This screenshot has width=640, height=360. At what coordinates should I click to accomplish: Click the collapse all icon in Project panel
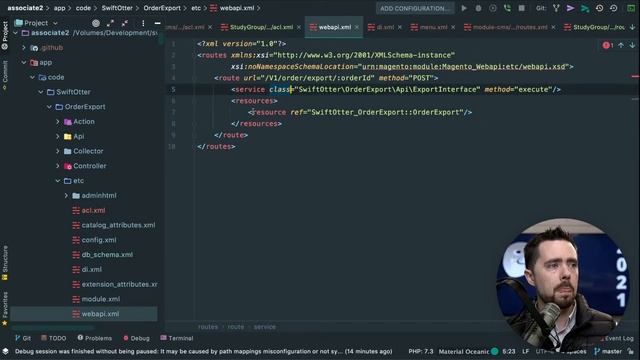point(125,23)
